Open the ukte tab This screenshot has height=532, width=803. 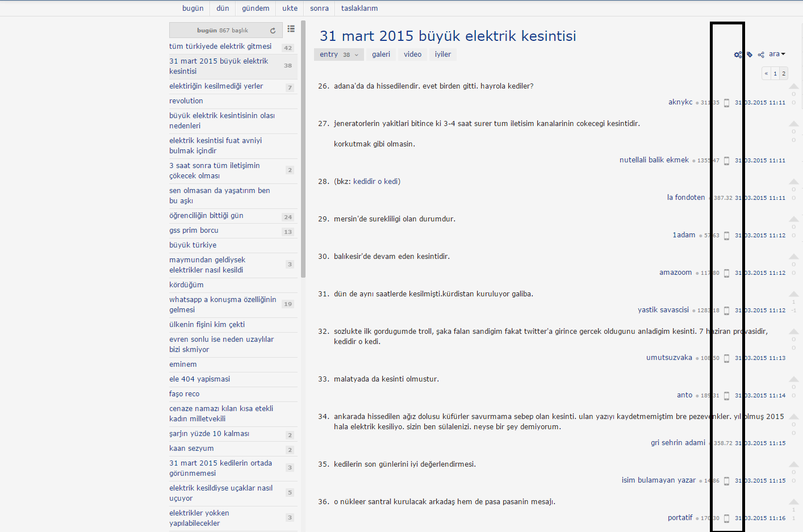290,9
